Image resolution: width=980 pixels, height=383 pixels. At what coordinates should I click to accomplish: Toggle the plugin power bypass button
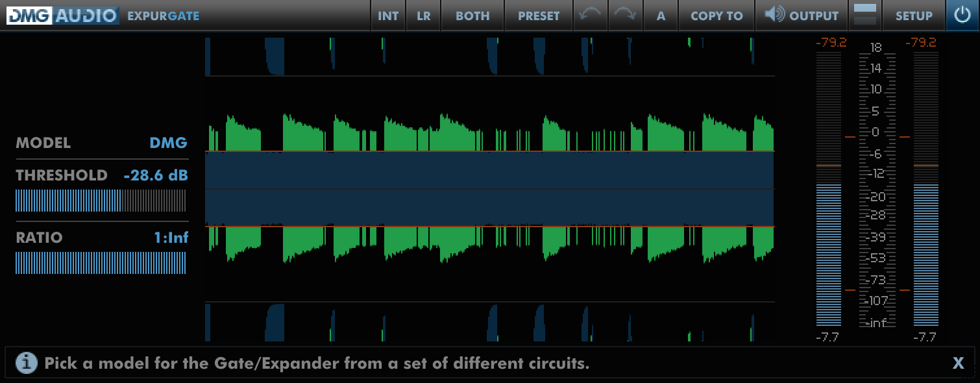962,15
